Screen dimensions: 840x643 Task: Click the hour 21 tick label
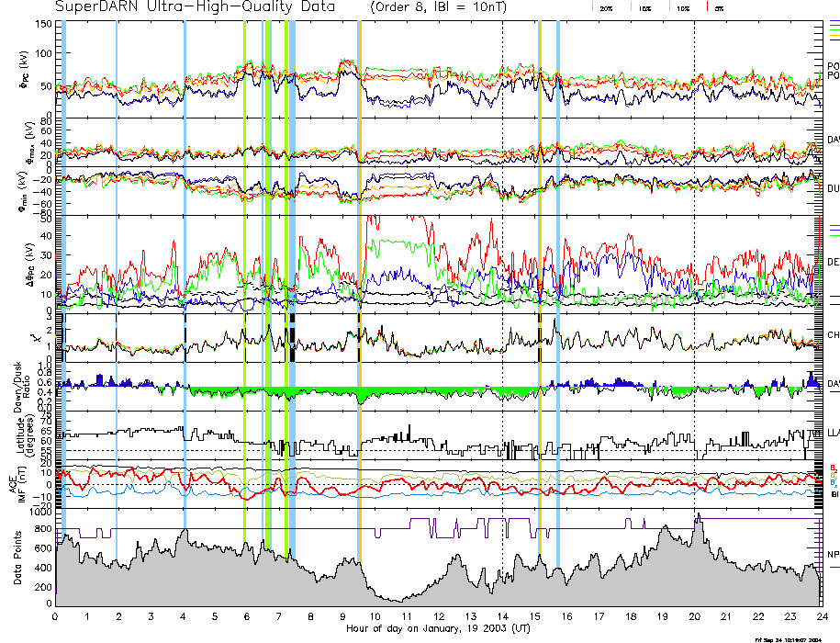(726, 616)
